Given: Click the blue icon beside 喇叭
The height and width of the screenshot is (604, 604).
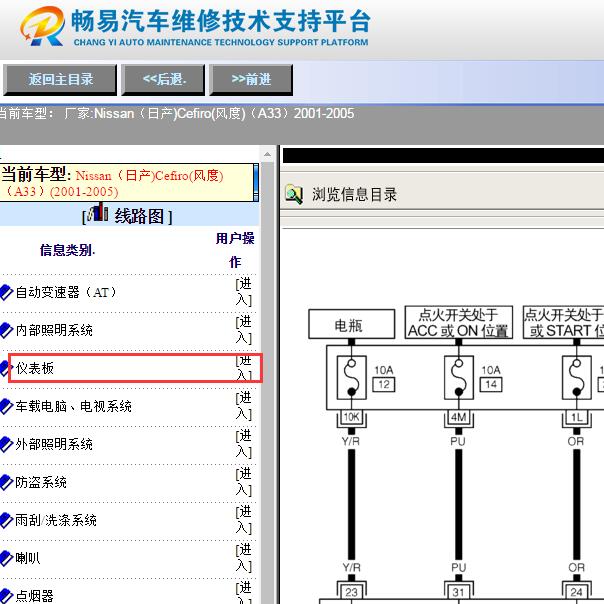Looking at the screenshot, I should (x=6, y=558).
